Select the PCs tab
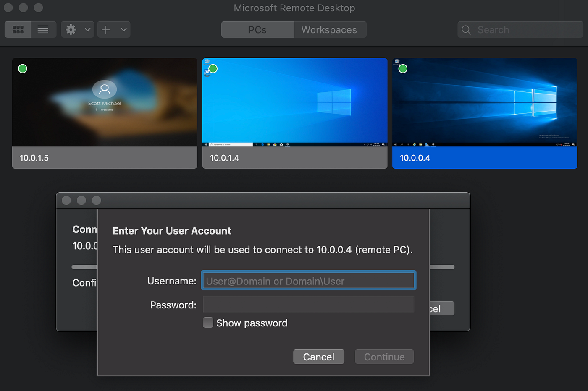The width and height of the screenshot is (588, 391). coord(257,30)
